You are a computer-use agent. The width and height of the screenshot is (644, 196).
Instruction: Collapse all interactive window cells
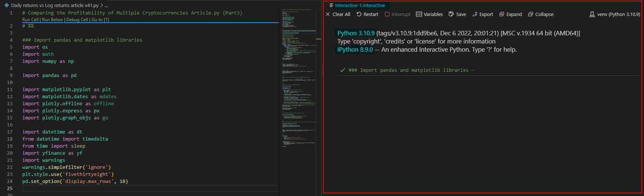pos(541,15)
